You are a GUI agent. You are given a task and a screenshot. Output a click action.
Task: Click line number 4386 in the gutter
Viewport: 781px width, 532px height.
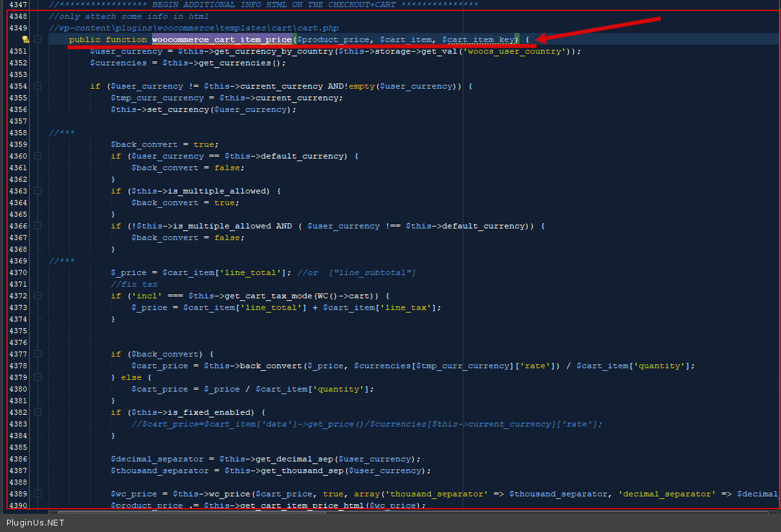(17, 459)
